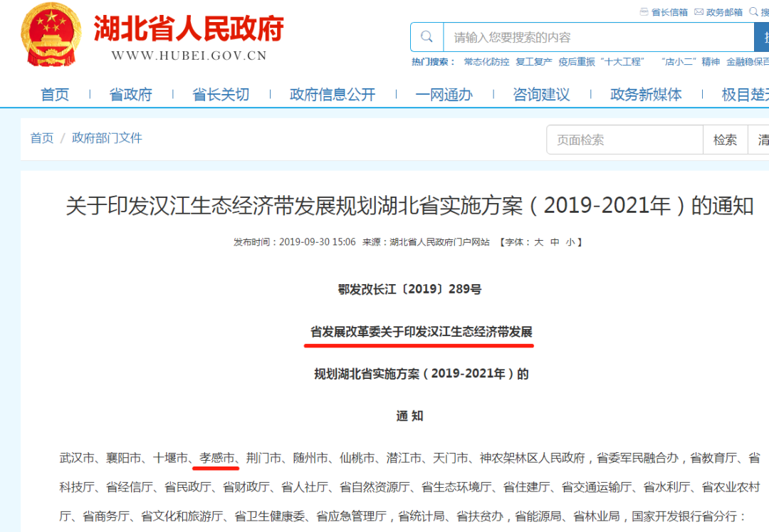
Task: Click the 检索 page search button
Action: tap(725, 140)
